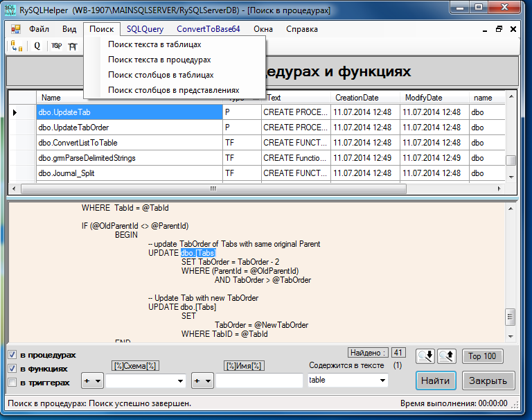Click the code pane vertical scrollbar thumb
Image resolution: width=532 pixels, height=420 pixels.
tap(510, 317)
